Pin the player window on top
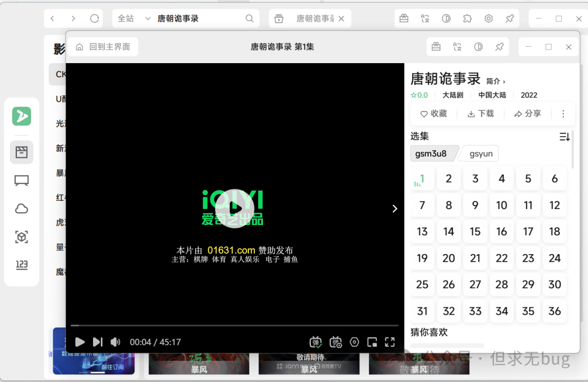The height and width of the screenshot is (382, 588). tap(499, 47)
